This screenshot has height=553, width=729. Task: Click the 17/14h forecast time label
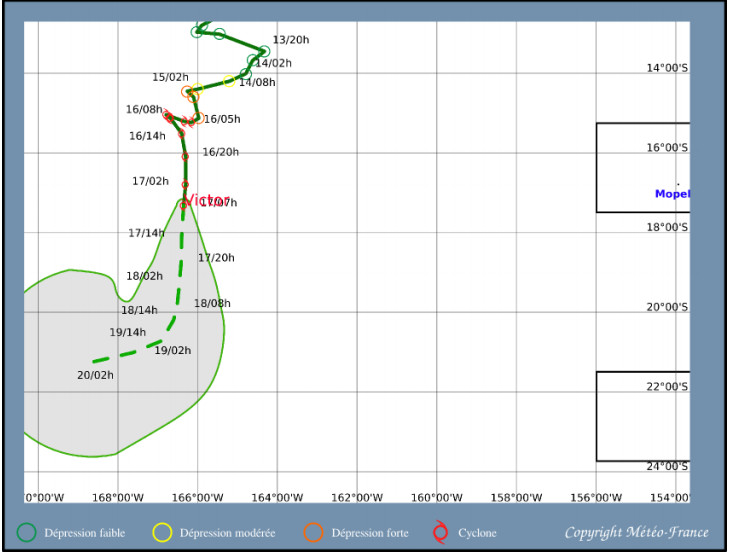146,233
